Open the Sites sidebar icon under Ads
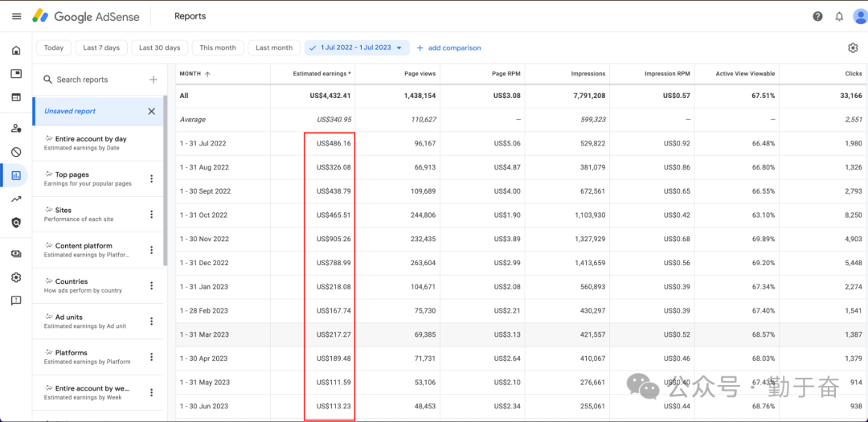Viewport: 868px width, 422px height. pos(16,97)
